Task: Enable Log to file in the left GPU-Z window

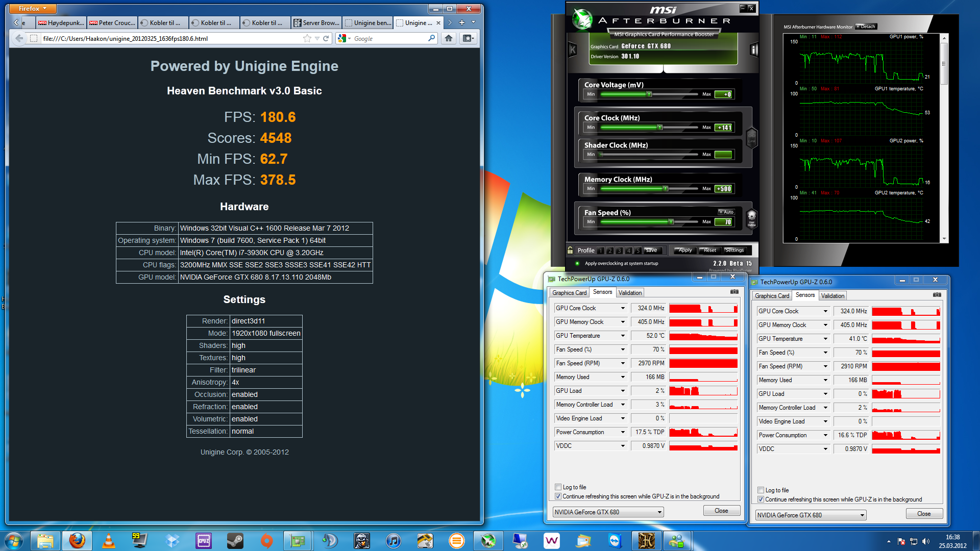Action: tap(558, 487)
